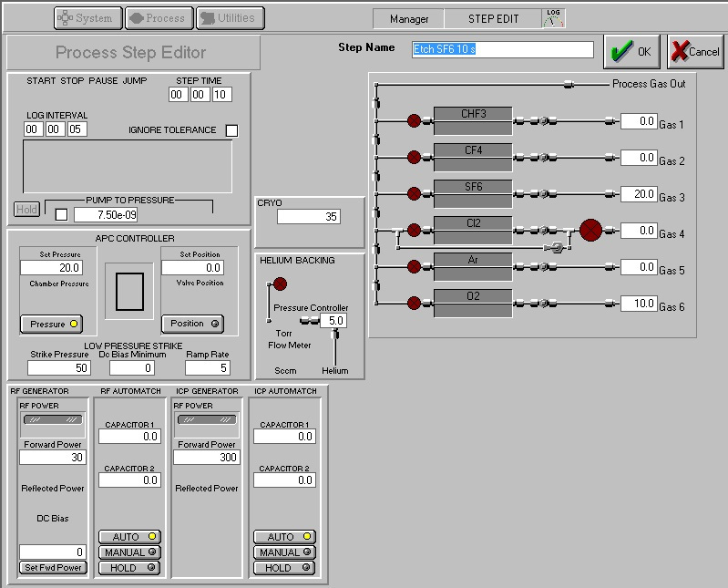Click the Pump To Pressure value field
This screenshot has width=728, height=588.
[106, 214]
